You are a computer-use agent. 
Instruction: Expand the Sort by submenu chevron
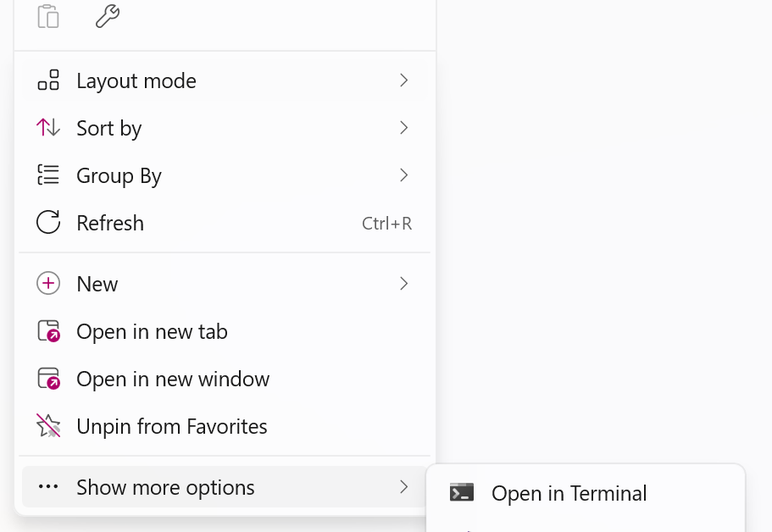point(404,128)
